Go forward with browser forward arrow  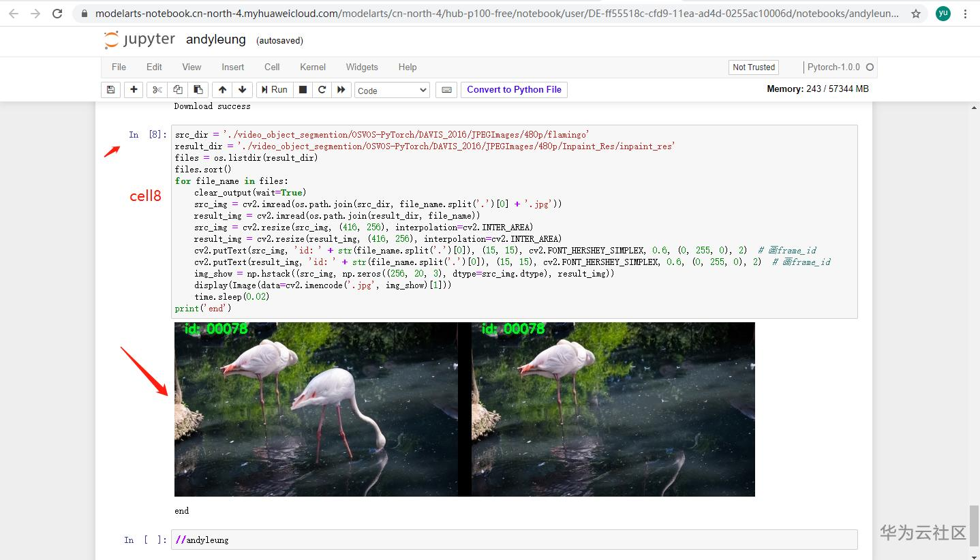(35, 14)
